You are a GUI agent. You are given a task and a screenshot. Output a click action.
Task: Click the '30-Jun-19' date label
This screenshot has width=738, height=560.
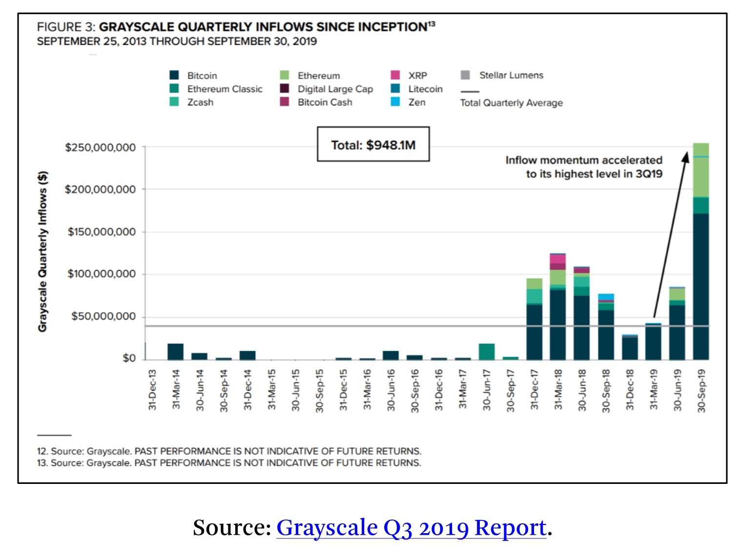[677, 390]
